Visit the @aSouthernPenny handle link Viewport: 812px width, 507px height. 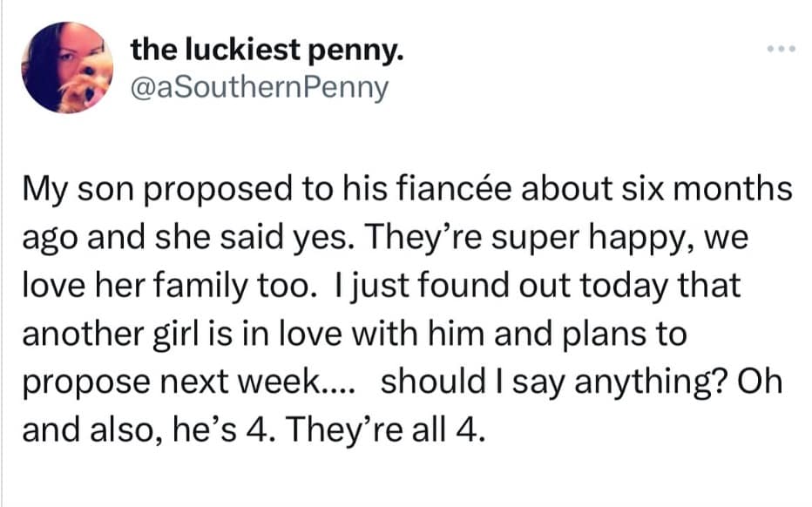[x=260, y=88]
